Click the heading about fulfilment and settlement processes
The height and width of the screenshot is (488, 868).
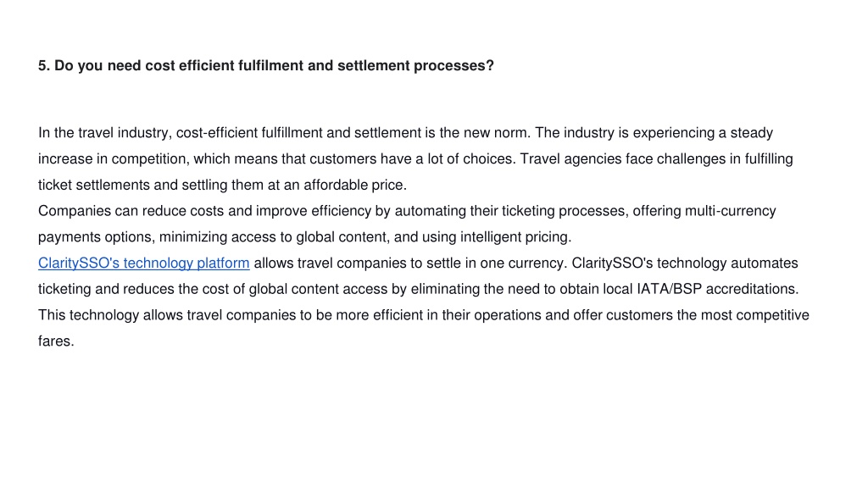[265, 66]
